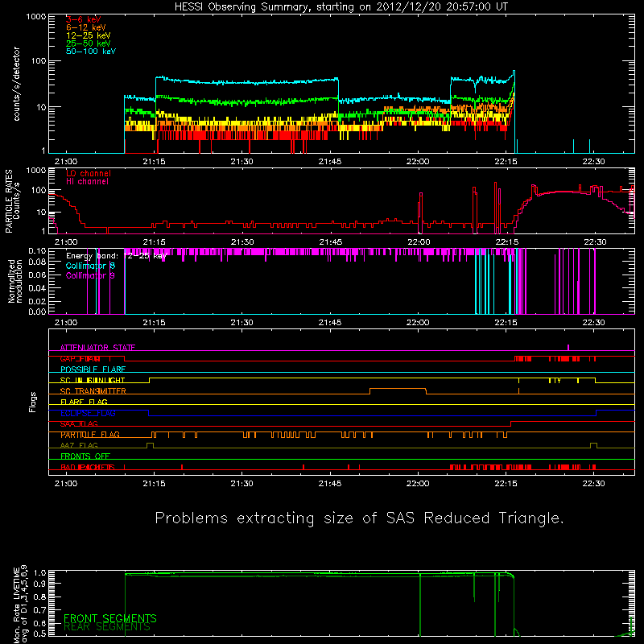
Task: Click the ATTENUATOR_STATE flag label
Action: click(97, 348)
